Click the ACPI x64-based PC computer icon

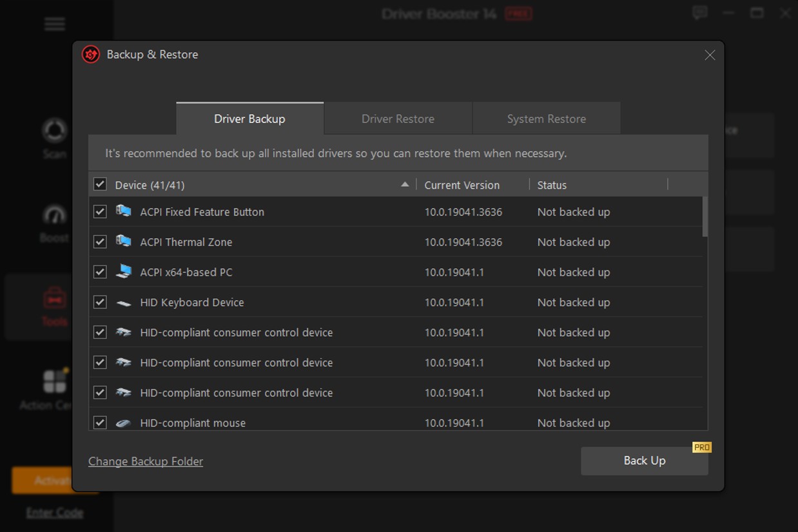click(x=123, y=272)
